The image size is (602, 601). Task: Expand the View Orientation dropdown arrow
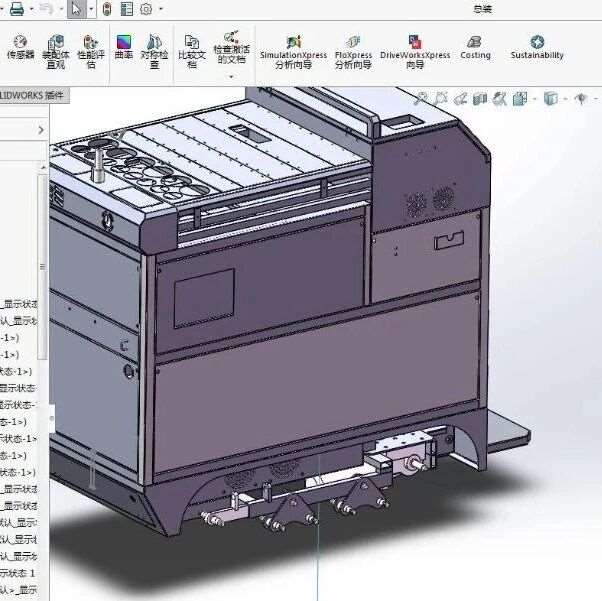tap(534, 99)
